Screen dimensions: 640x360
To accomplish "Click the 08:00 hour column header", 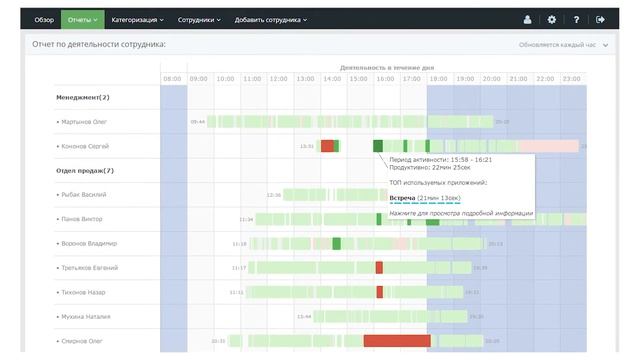I will click(x=172, y=79).
